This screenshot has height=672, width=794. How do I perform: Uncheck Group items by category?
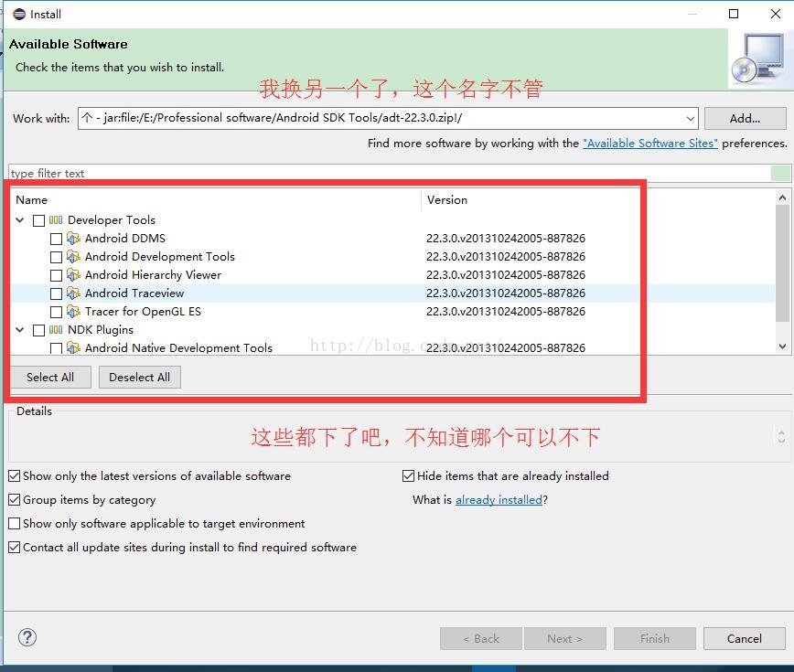[x=15, y=499]
